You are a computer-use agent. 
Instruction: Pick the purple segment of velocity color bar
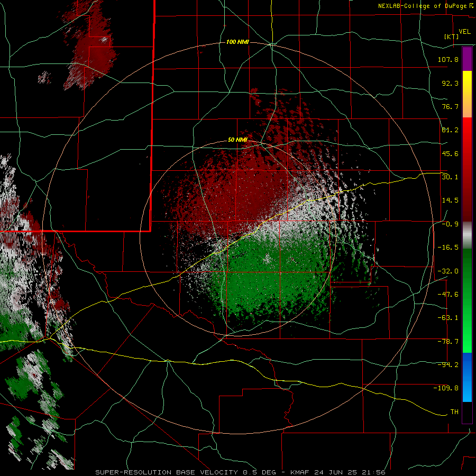click(x=467, y=59)
